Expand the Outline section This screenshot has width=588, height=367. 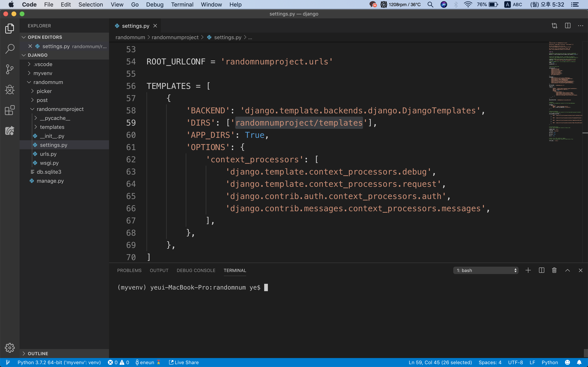38,353
